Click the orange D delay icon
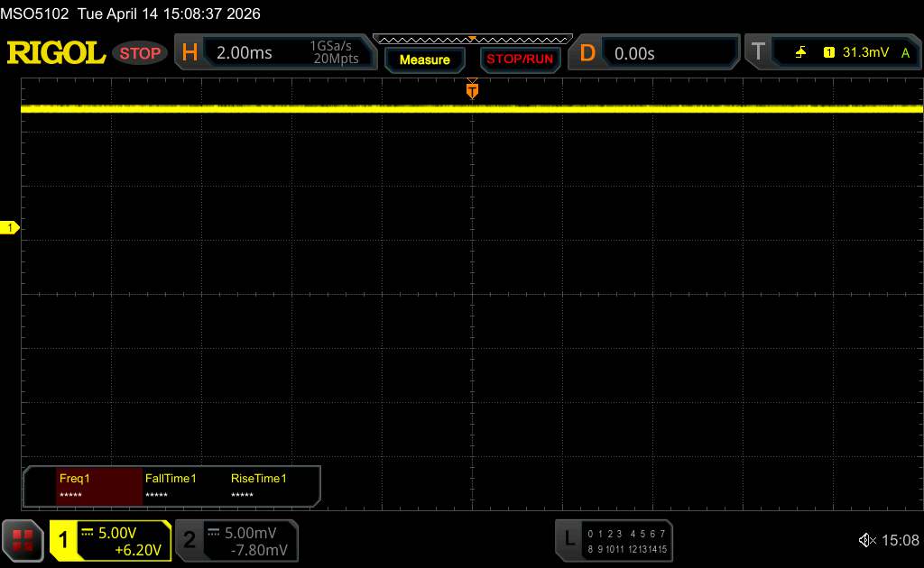Viewport: 924px width, 568px height. pos(587,53)
